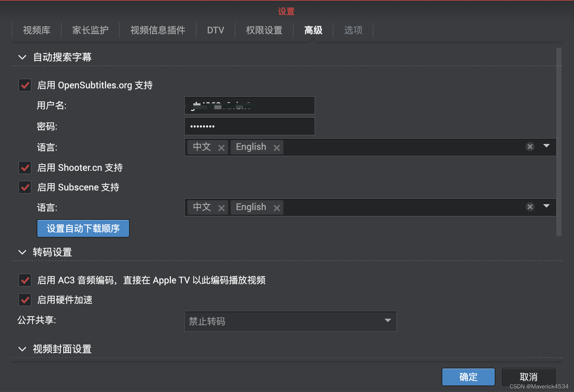Remove the English tag from Subscene languages
This screenshot has width=574, height=392.
(x=277, y=207)
